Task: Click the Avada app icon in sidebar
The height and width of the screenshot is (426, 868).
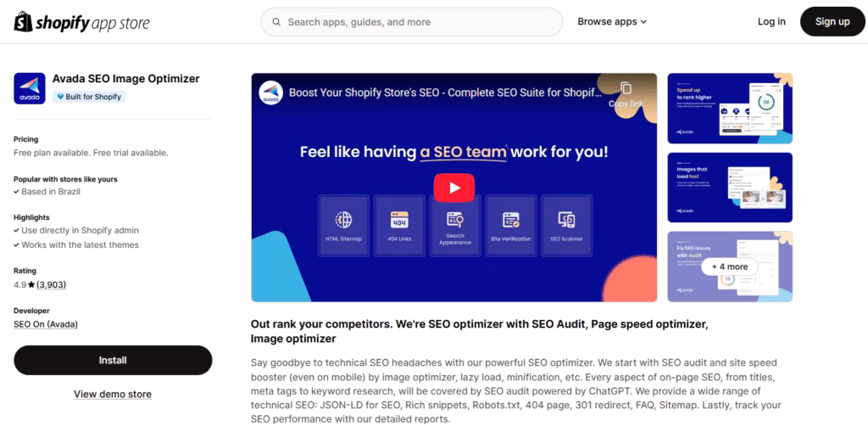Action: (x=29, y=87)
